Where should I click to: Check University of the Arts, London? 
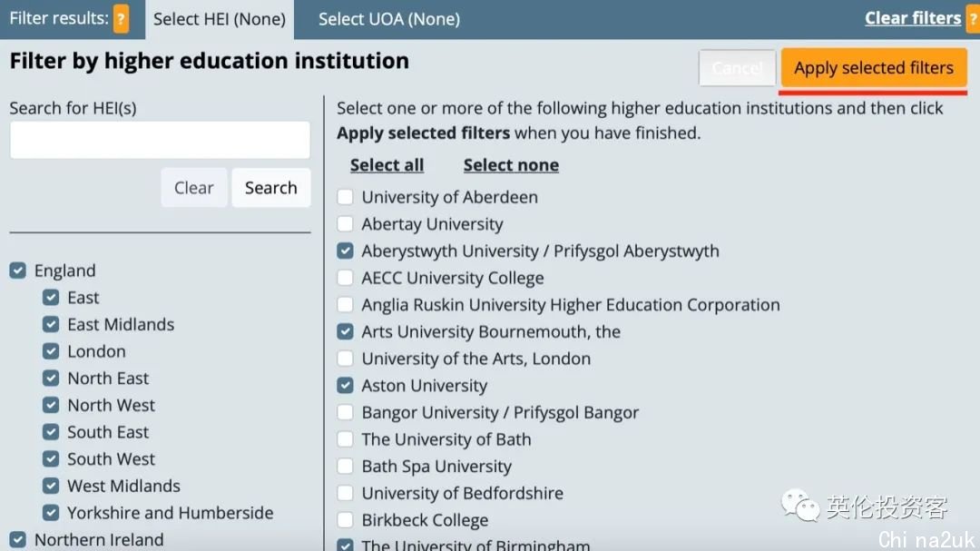point(345,359)
